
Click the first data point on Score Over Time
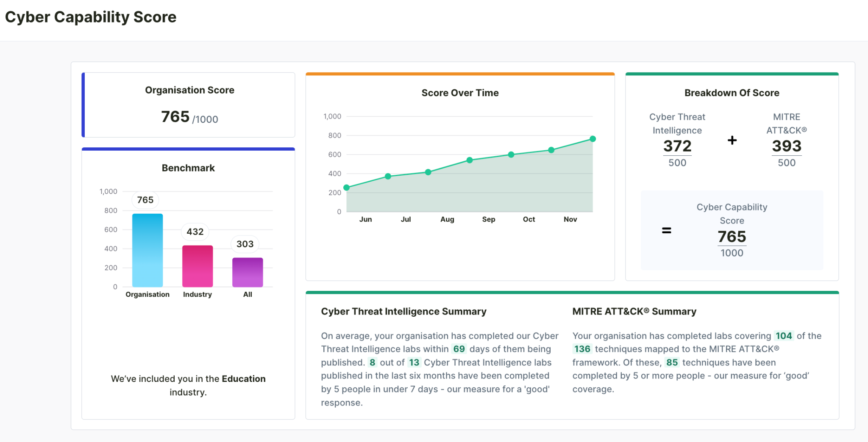click(x=347, y=188)
